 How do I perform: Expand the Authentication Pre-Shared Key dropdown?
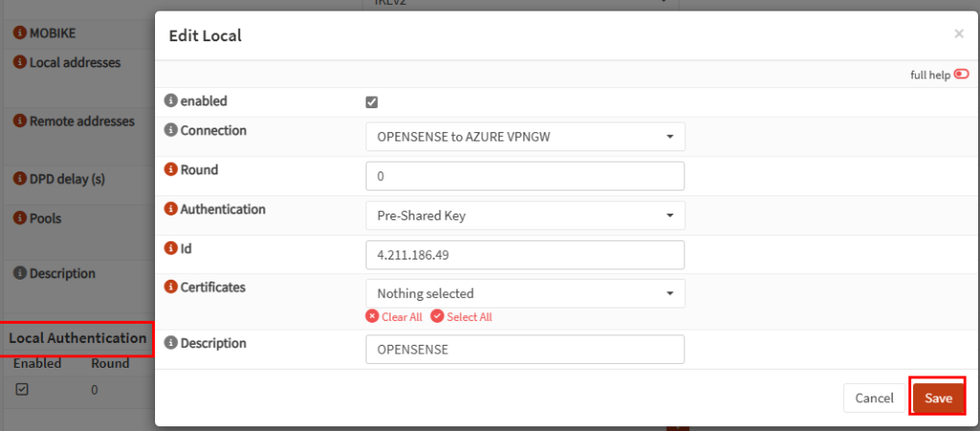[x=525, y=215]
